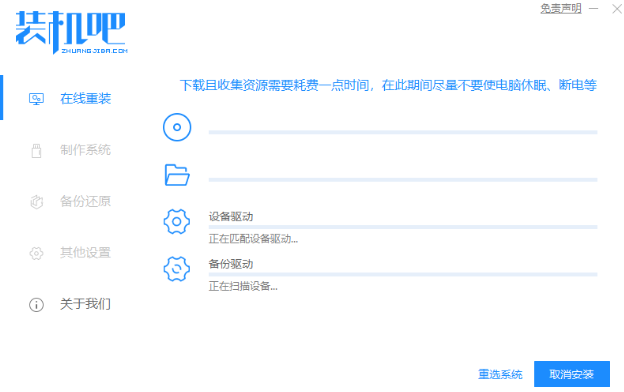
Task: Click the 取消安装 button
Action: (x=572, y=374)
